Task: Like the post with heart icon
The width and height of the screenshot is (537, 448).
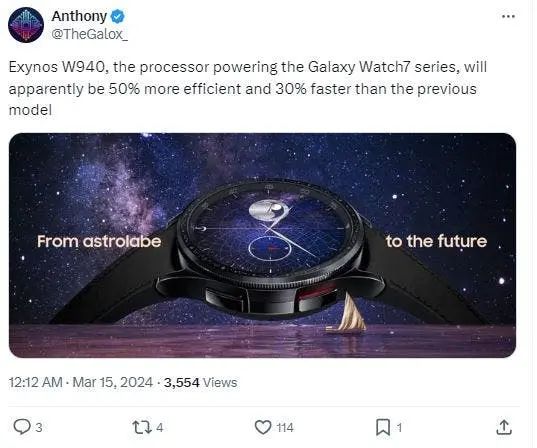Action: pos(263,427)
